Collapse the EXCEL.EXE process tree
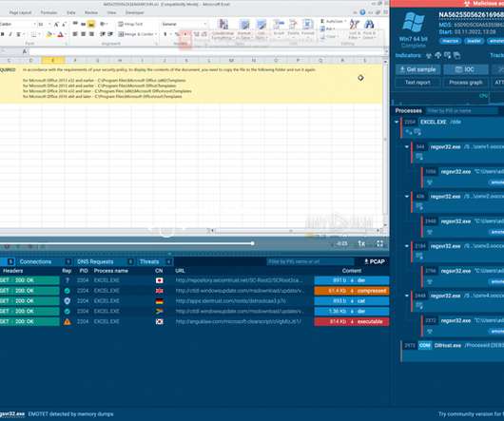 click(397, 122)
